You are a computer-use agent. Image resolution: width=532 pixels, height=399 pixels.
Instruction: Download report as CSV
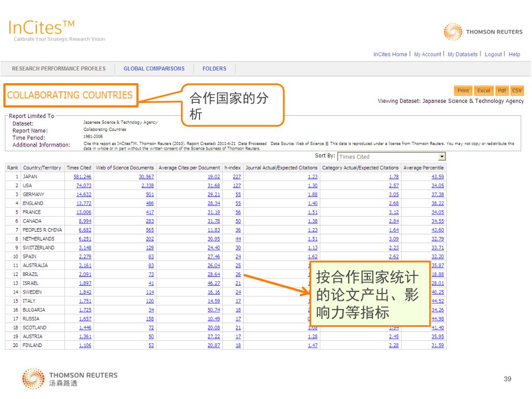[x=516, y=90]
